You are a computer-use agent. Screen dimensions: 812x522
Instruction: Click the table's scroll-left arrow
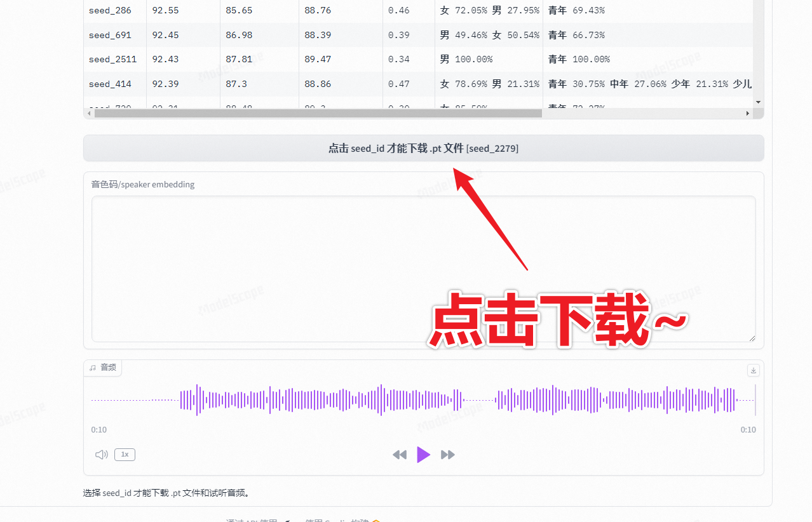89,113
